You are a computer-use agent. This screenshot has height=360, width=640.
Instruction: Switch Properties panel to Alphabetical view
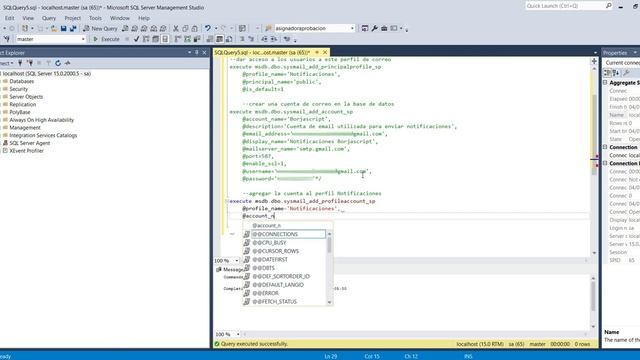click(x=616, y=73)
